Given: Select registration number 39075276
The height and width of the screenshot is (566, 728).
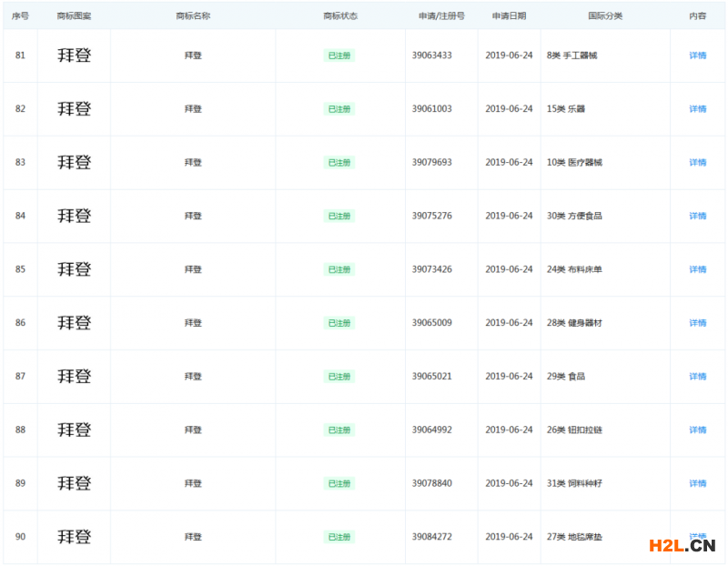Looking at the screenshot, I should pos(431,216).
